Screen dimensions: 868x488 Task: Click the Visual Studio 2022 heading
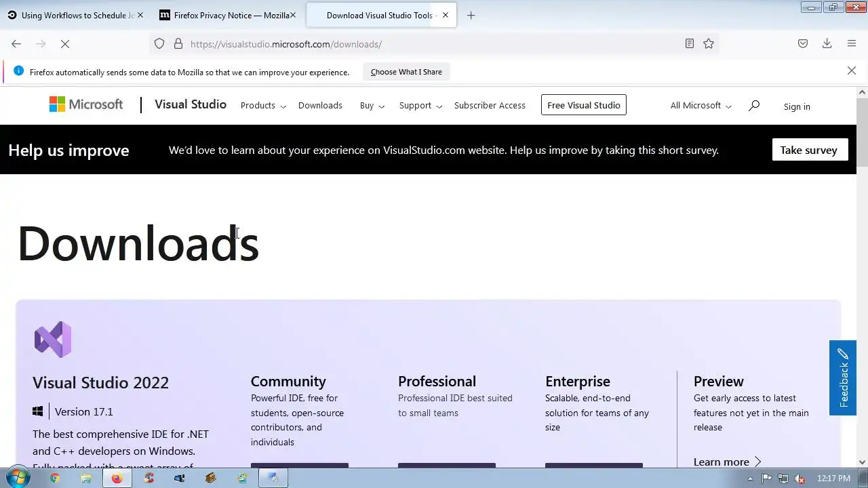point(100,382)
